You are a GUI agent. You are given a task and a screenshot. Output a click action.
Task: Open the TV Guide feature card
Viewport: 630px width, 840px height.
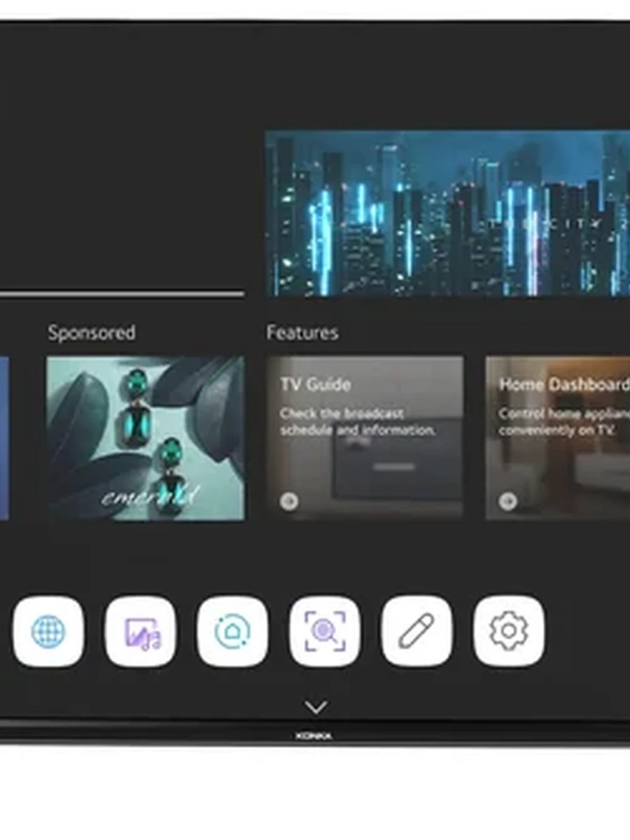[365, 438]
